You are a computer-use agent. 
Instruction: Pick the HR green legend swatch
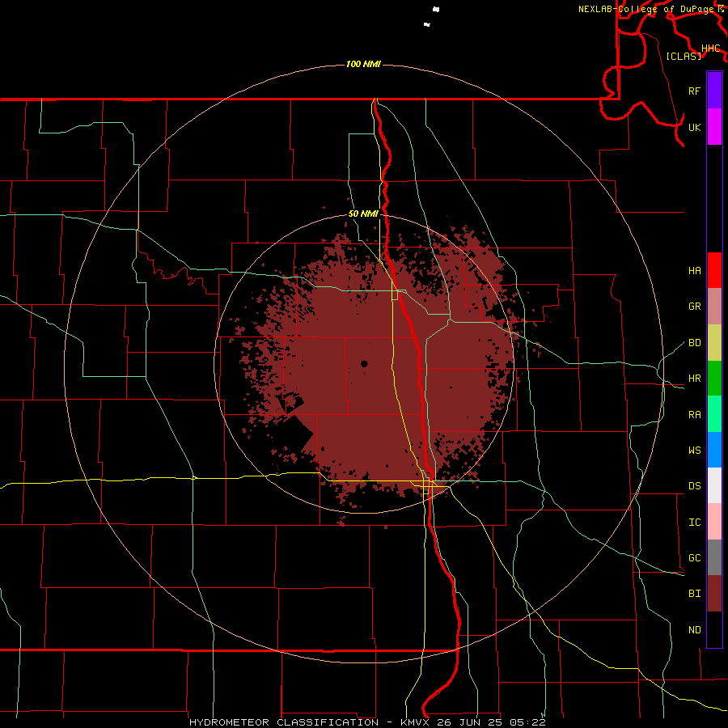pos(714,379)
